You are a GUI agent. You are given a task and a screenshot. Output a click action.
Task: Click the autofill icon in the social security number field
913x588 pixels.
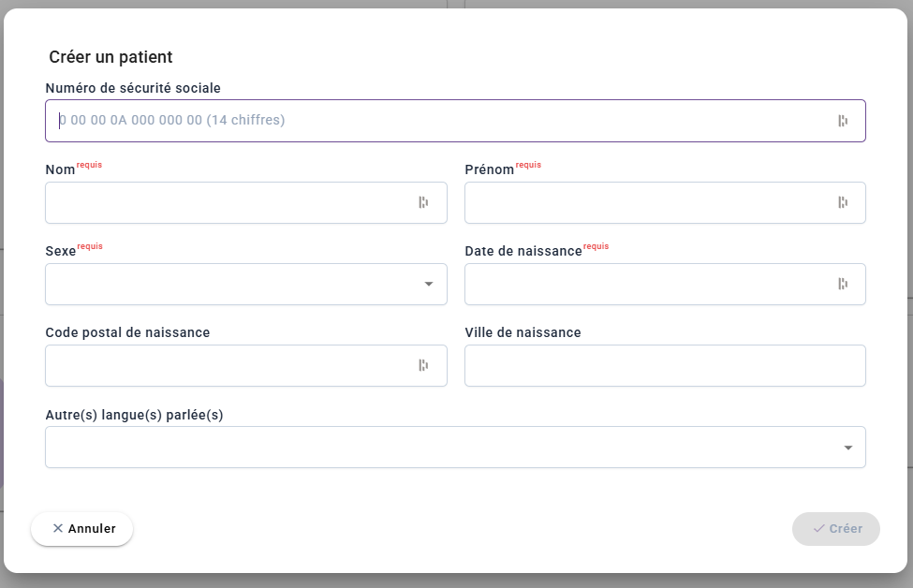843,121
